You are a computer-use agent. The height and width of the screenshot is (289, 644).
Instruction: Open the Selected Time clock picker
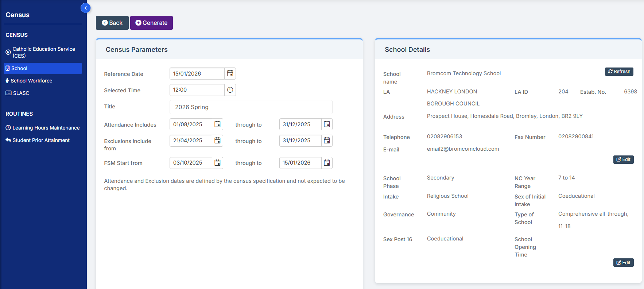pyautogui.click(x=230, y=90)
